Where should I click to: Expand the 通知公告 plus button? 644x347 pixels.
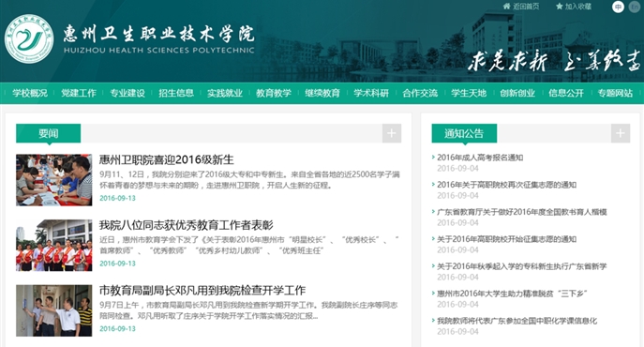point(621,133)
